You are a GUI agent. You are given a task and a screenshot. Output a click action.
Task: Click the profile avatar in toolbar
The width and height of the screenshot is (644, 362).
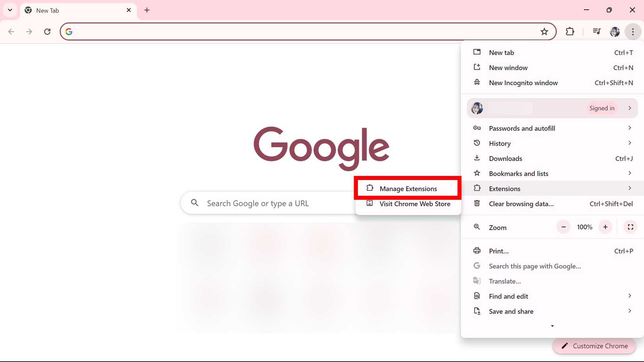tap(615, 32)
